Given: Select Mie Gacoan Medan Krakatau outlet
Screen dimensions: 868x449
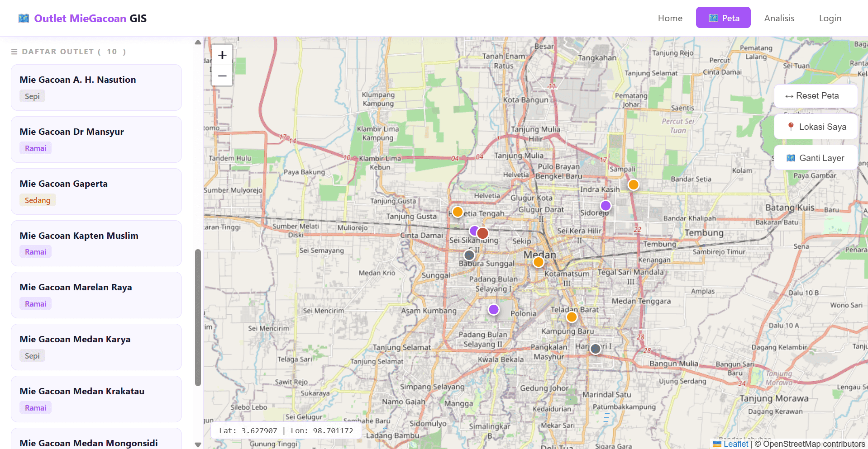Looking at the screenshot, I should [96, 399].
